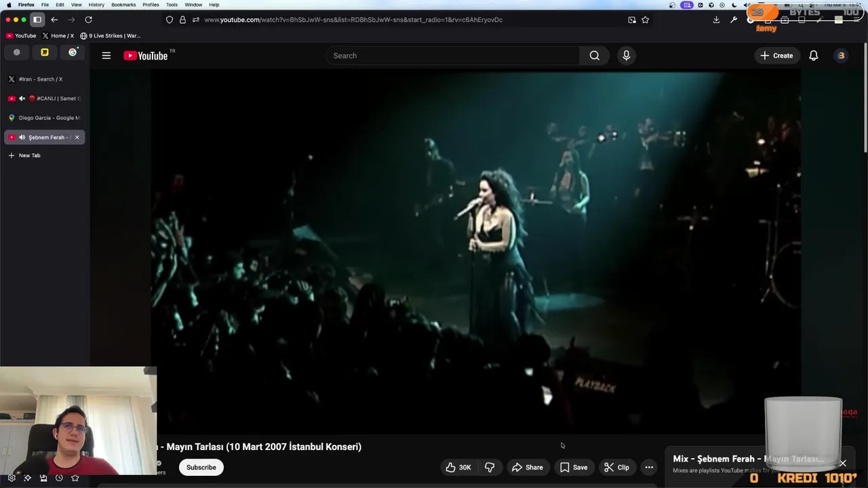Image resolution: width=868 pixels, height=488 pixels.
Task: Open the pinned ChatGPT tab
Action: pyautogui.click(x=16, y=52)
